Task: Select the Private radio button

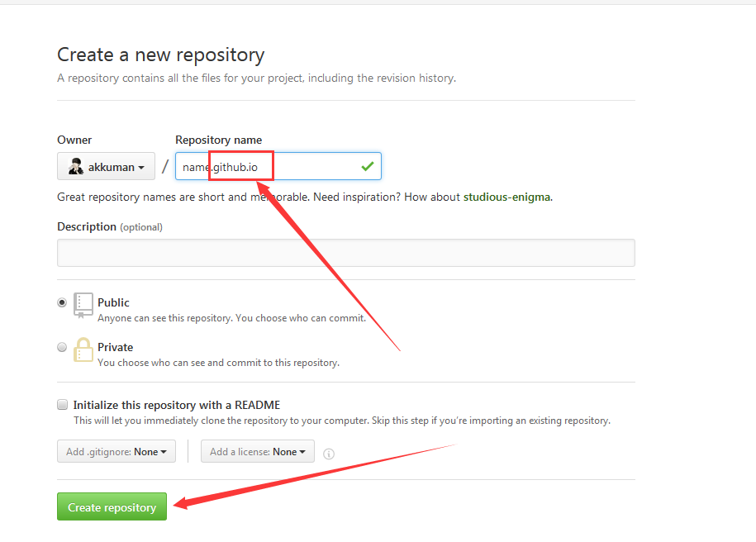Action: click(62, 347)
